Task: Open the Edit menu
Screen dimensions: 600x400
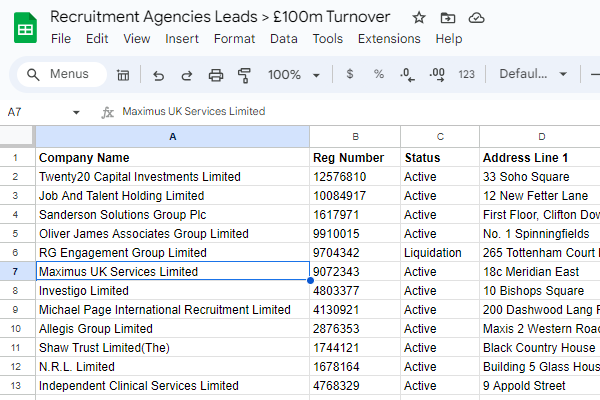Action: 97,39
